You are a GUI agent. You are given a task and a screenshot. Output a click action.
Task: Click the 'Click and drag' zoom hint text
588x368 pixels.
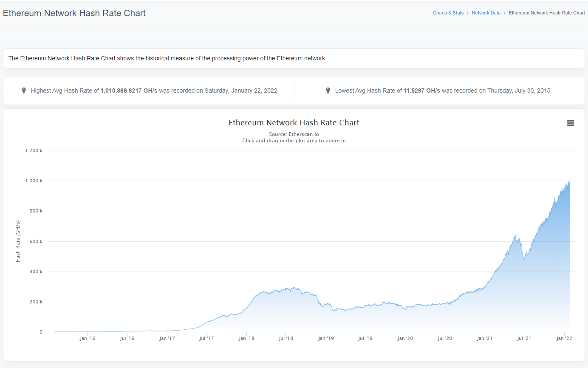pos(294,141)
